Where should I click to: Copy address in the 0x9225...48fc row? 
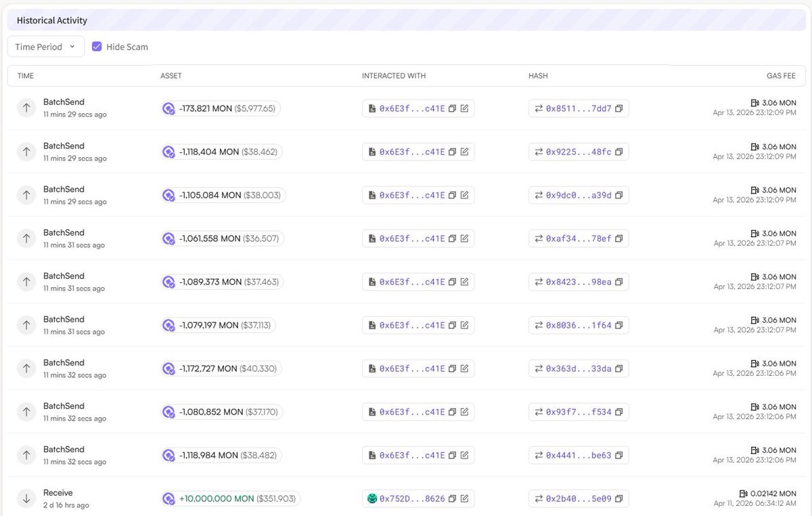pyautogui.click(x=452, y=152)
